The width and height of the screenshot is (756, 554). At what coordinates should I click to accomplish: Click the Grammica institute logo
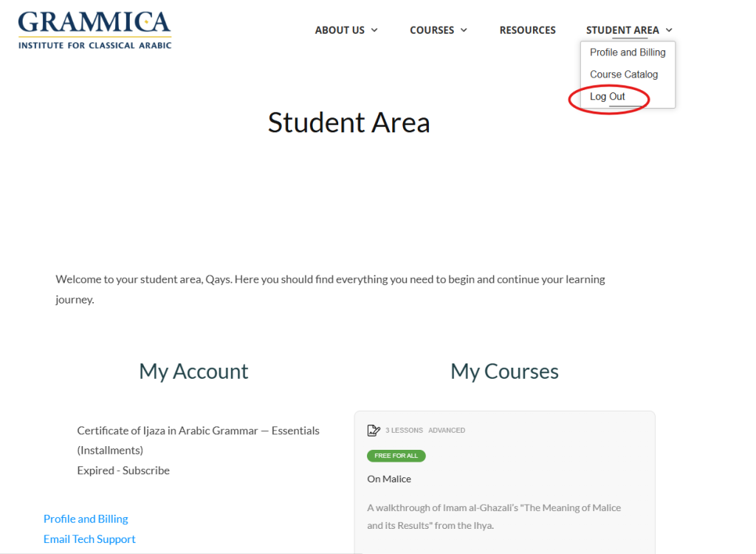[x=94, y=30]
